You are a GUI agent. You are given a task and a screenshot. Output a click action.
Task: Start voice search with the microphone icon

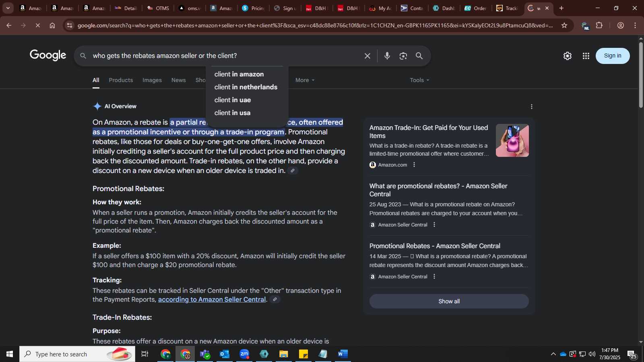[x=387, y=56]
